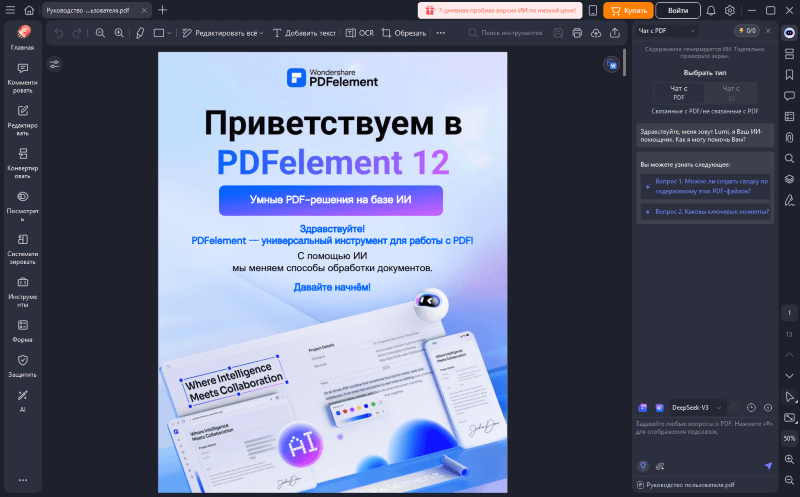
Task: Open the Инструменты sidebar section
Action: click(22, 292)
